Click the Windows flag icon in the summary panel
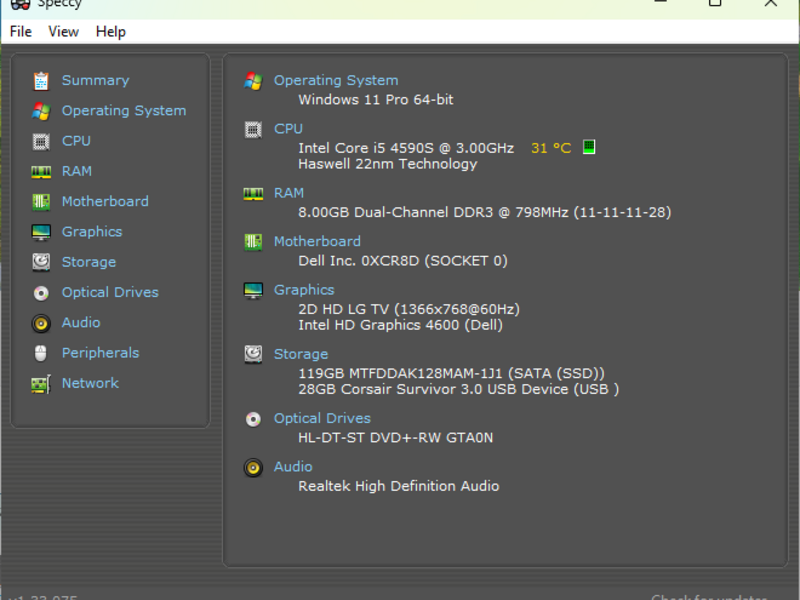Viewport: 800px width, 600px height. [x=254, y=81]
